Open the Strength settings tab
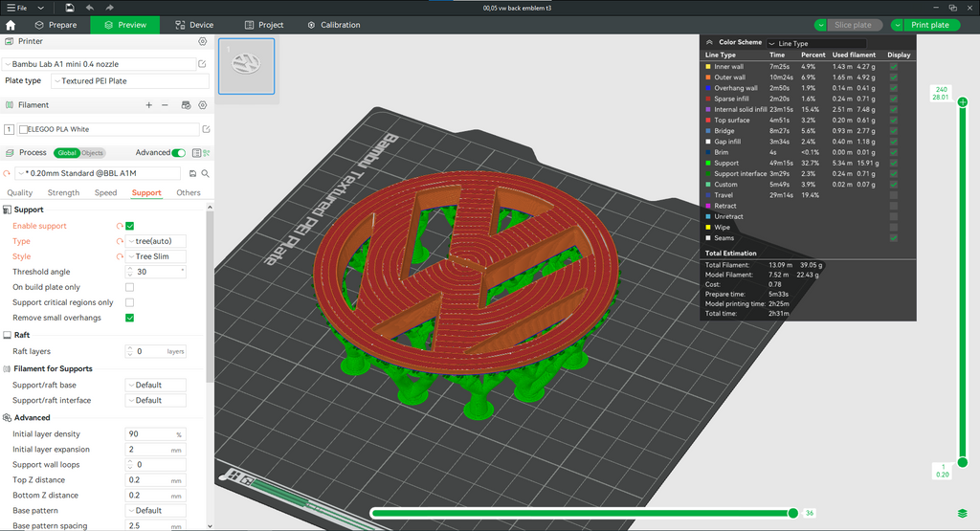This screenshot has width=980, height=531. coord(64,193)
